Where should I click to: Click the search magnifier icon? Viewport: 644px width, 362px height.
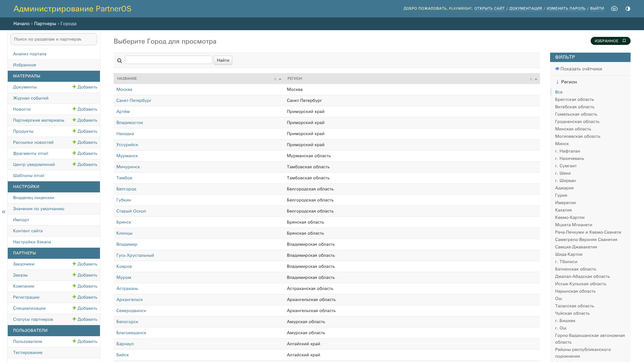(x=119, y=61)
